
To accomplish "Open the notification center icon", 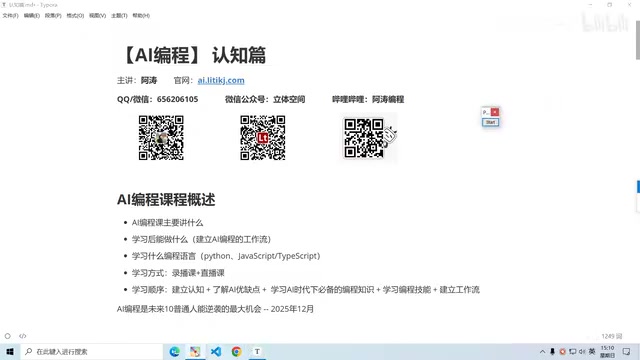I will pyautogui.click(x=627, y=351).
